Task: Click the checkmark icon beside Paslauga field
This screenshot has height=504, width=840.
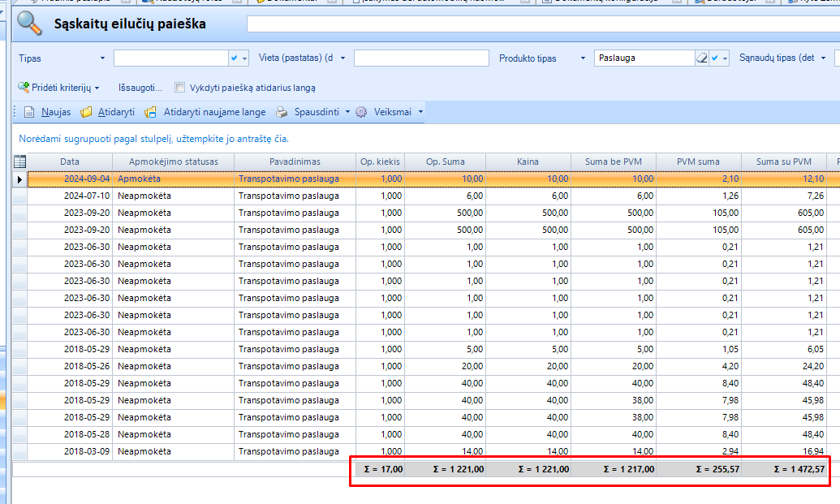Action: tap(715, 58)
